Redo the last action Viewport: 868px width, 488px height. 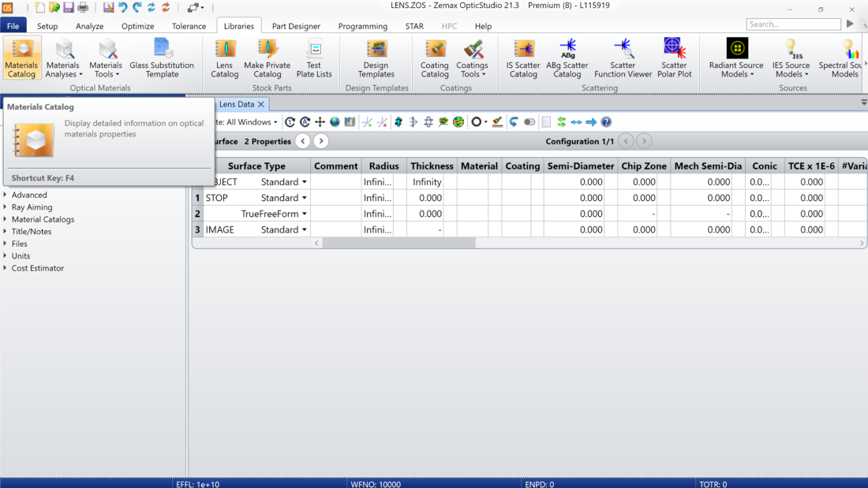(x=137, y=8)
